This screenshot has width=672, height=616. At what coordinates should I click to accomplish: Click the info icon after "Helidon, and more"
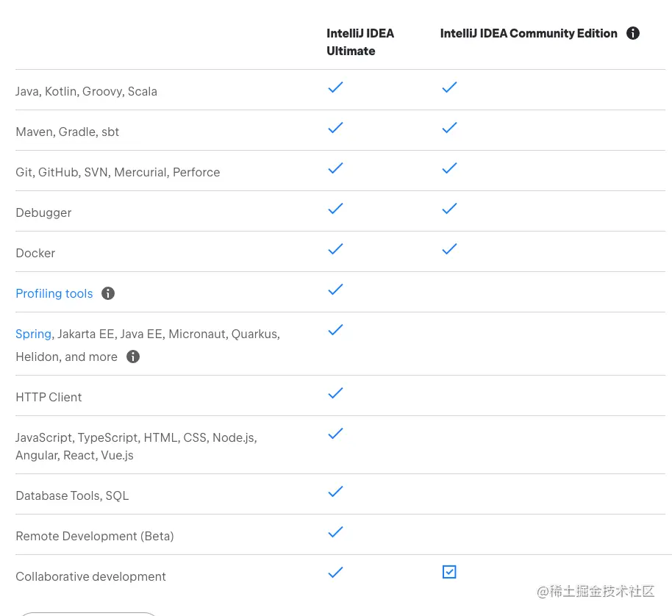(133, 357)
